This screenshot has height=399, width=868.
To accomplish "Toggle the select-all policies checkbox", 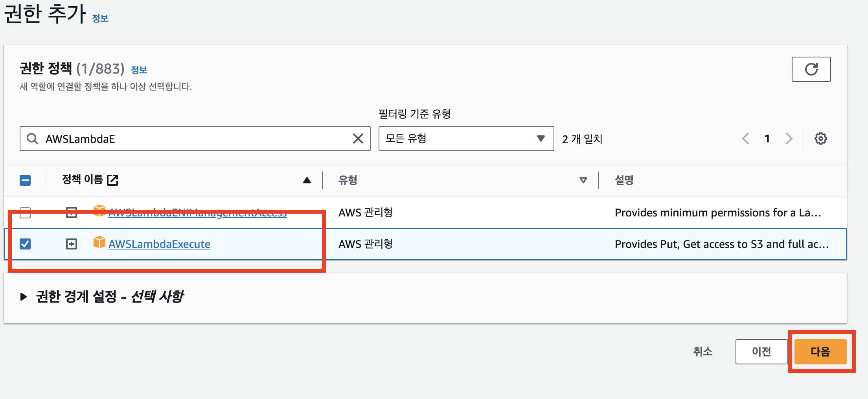I will pyautogui.click(x=25, y=180).
